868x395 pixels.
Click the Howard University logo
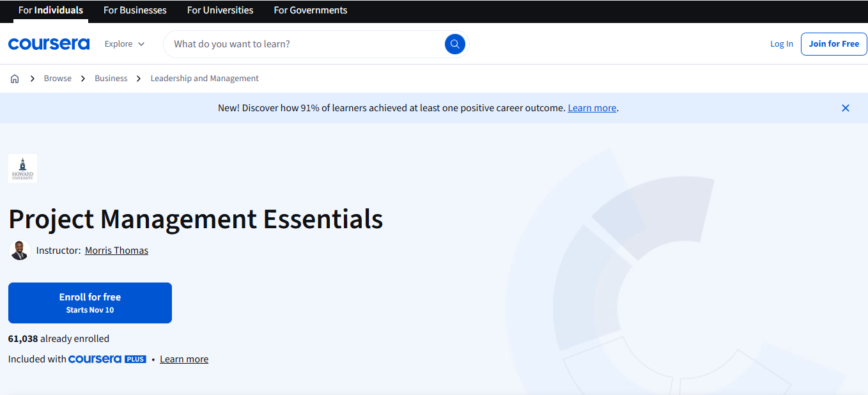[x=22, y=168]
